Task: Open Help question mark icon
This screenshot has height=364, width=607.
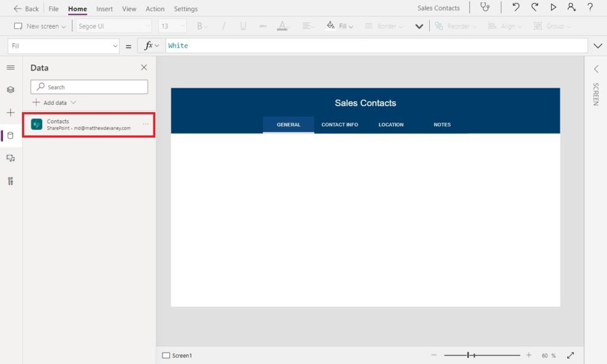Action: 590,7
